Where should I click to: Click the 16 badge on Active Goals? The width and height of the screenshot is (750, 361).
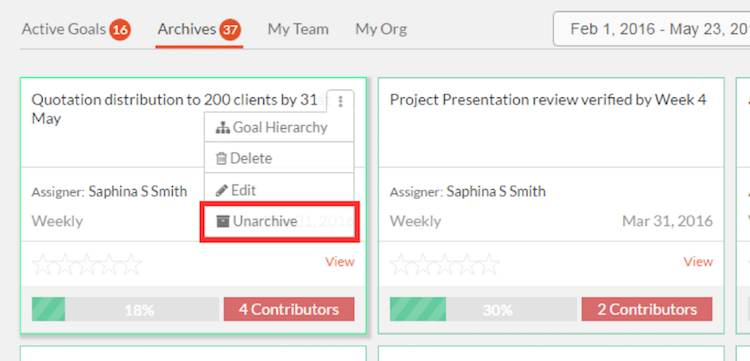point(120,31)
